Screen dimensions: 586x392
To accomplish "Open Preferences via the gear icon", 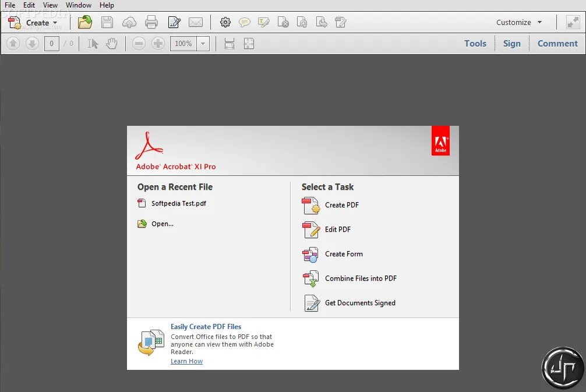I will [x=225, y=22].
